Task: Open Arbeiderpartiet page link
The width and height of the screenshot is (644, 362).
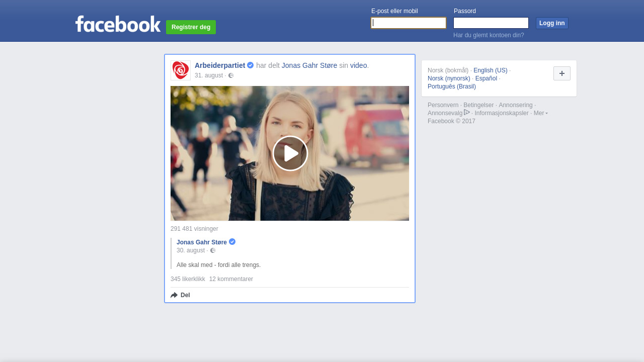Action: click(x=220, y=65)
